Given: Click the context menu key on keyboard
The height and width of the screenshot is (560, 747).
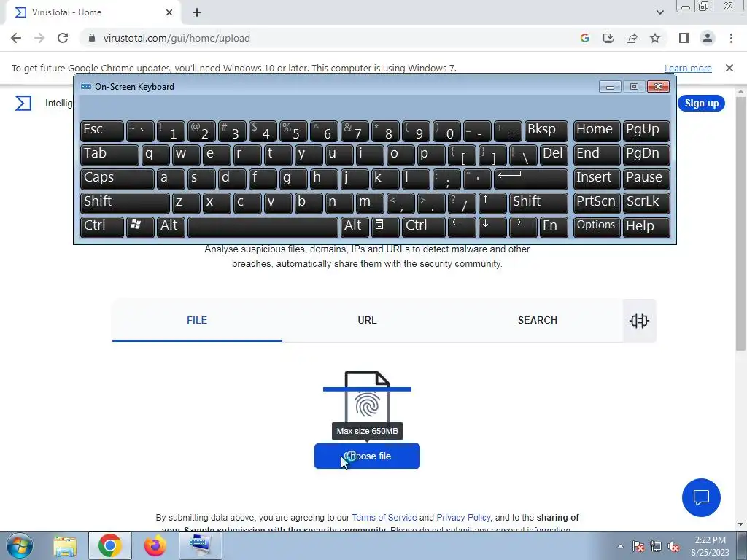Looking at the screenshot, I should coord(385,227).
